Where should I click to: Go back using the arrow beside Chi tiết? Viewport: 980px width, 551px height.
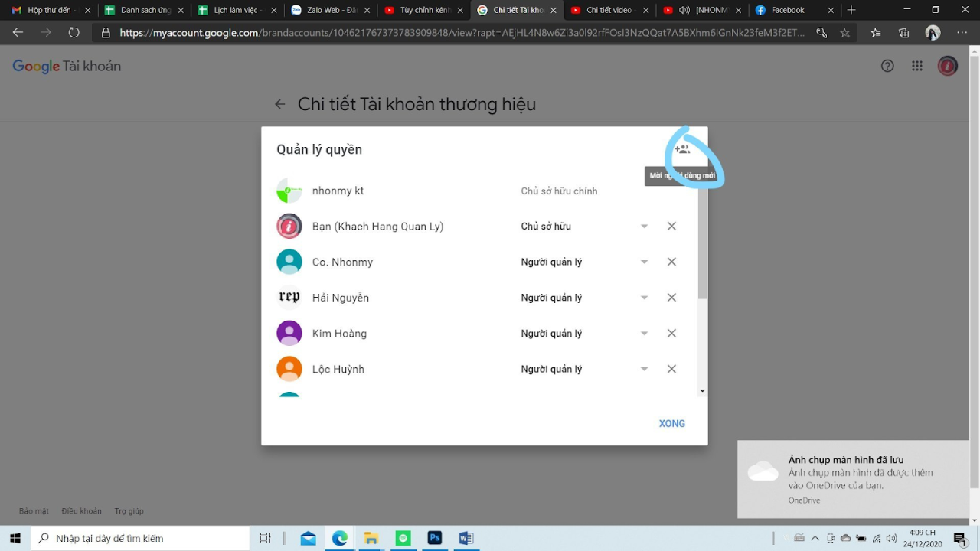coord(280,105)
